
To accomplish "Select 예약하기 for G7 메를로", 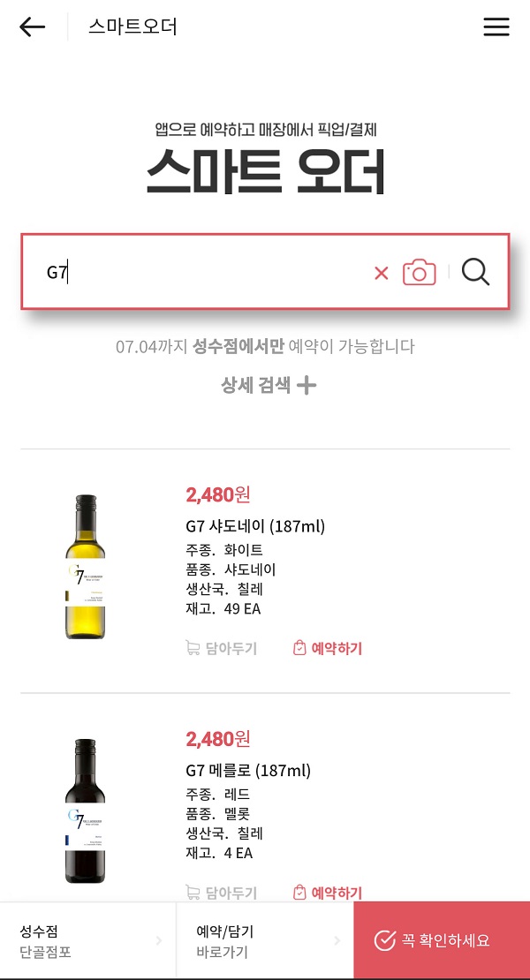I will click(x=336, y=893).
